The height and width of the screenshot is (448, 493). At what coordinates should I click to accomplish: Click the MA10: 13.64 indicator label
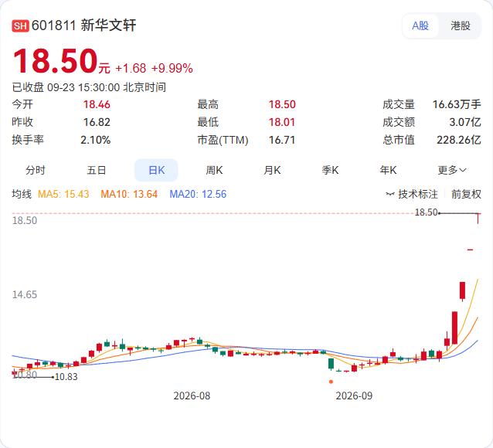(x=129, y=194)
